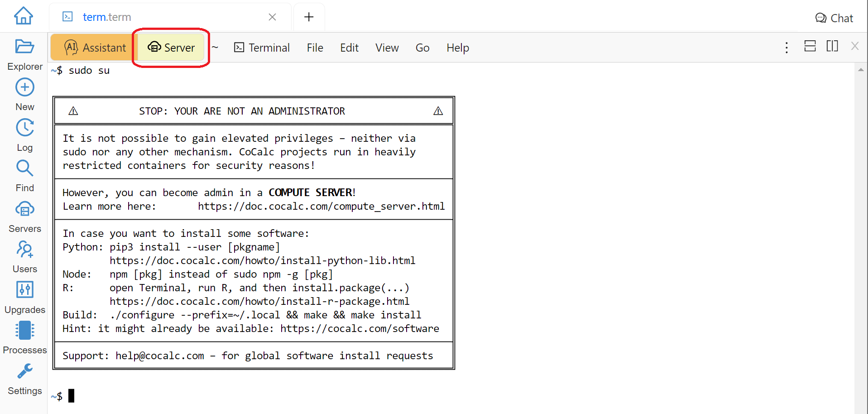This screenshot has width=868, height=414.
Task: Open the File menu
Action: pos(315,48)
